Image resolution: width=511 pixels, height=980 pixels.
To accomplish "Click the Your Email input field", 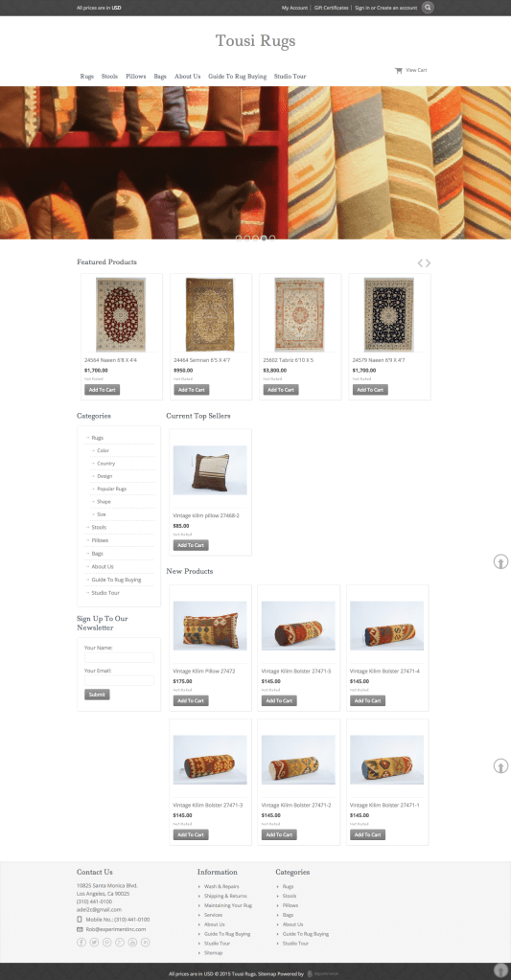I will point(119,680).
